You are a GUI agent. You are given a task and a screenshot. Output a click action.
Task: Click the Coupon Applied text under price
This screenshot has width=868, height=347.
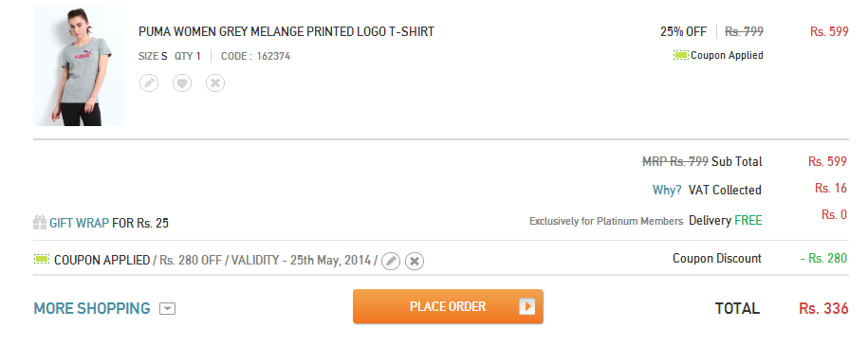pyautogui.click(x=727, y=55)
